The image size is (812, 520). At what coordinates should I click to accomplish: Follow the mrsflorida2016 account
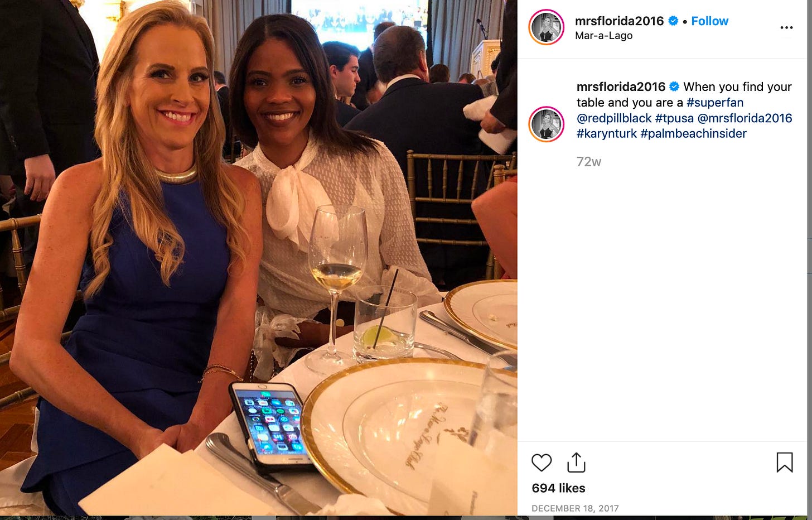[x=709, y=21]
